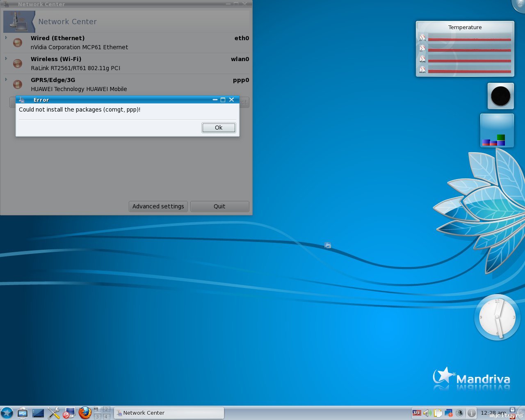Minimize the Error dialog
The height and width of the screenshot is (420, 525).
click(215, 100)
